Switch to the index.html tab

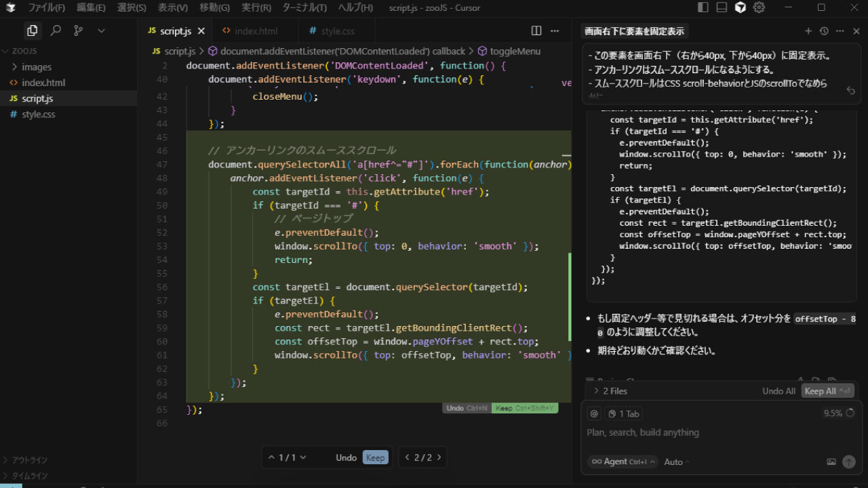(x=255, y=31)
